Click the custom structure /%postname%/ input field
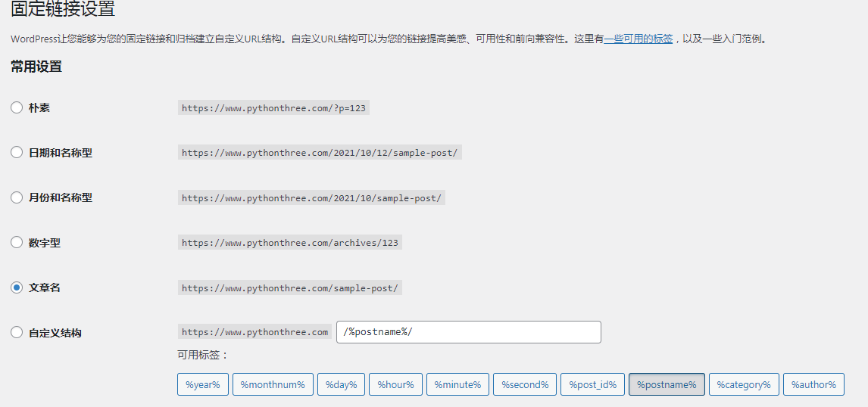Image resolution: width=868 pixels, height=407 pixels. click(x=469, y=332)
